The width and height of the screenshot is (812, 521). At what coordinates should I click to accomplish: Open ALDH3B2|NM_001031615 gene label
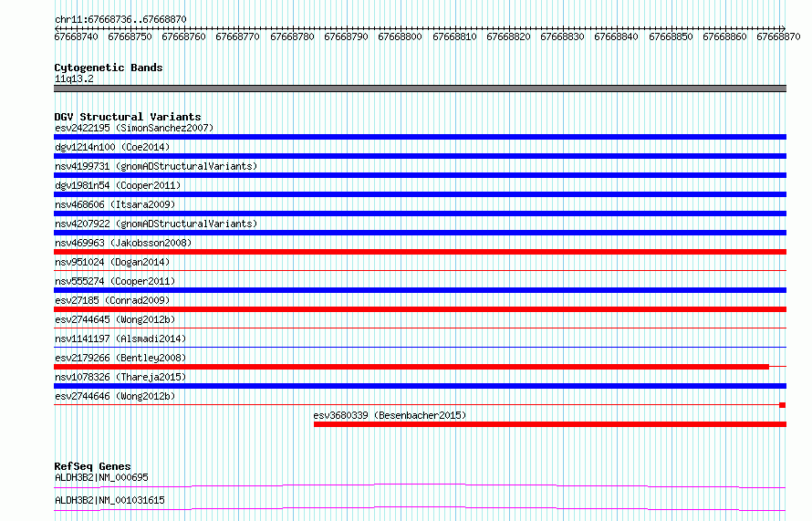pos(109,500)
